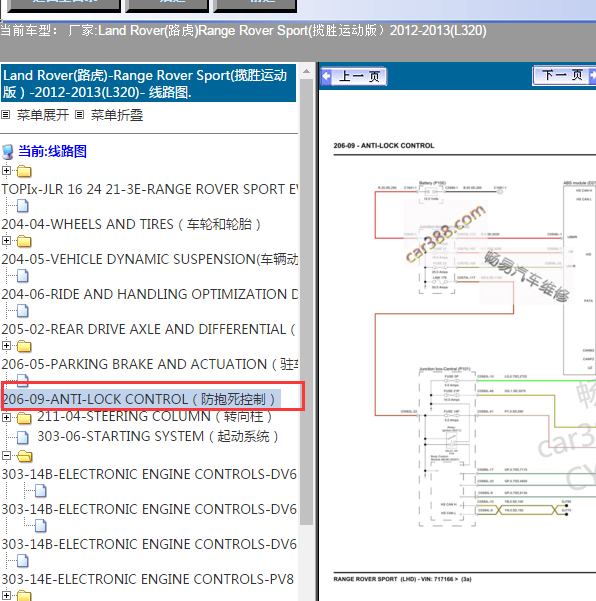Click the folder icon for the TOPIx-JLR entry
This screenshot has height=601, width=596.
click(x=24, y=171)
